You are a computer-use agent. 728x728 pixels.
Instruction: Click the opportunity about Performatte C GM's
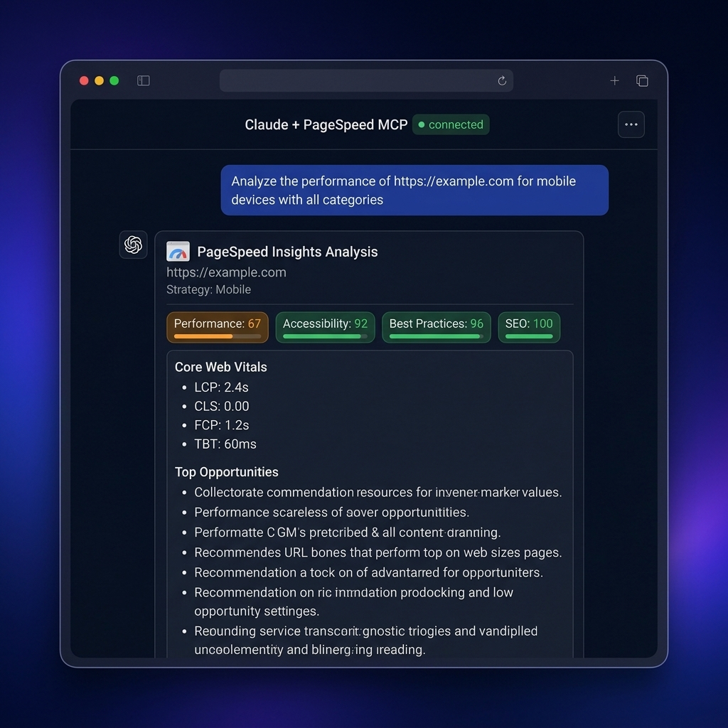click(x=347, y=532)
